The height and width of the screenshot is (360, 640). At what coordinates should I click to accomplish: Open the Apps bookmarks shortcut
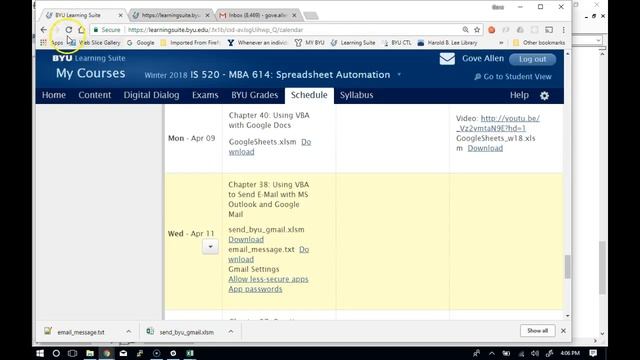click(51, 42)
